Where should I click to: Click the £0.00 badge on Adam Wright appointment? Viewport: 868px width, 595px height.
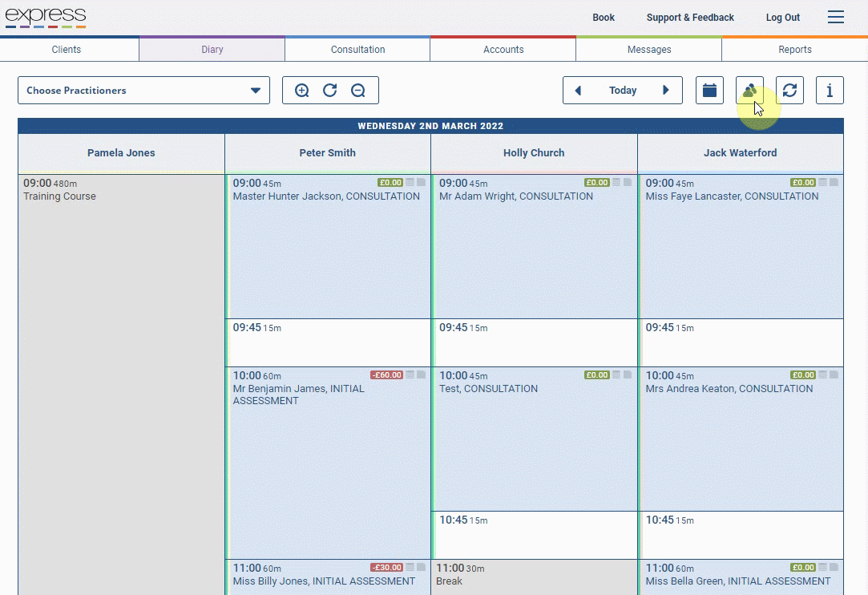click(x=597, y=182)
